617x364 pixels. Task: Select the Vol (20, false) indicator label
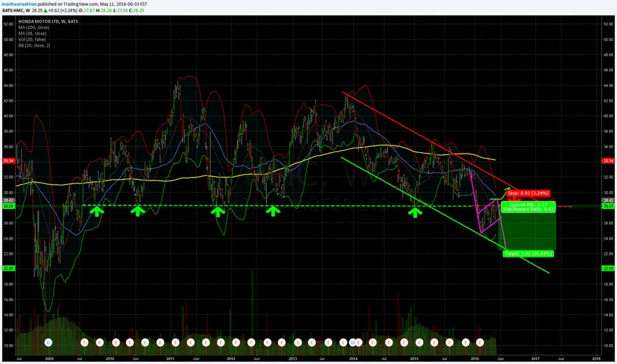click(x=32, y=39)
